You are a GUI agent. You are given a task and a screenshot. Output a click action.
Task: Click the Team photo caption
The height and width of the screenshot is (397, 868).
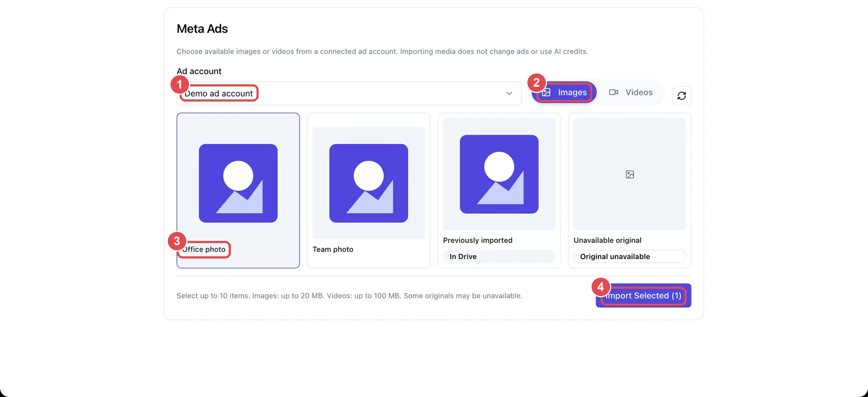(x=333, y=249)
